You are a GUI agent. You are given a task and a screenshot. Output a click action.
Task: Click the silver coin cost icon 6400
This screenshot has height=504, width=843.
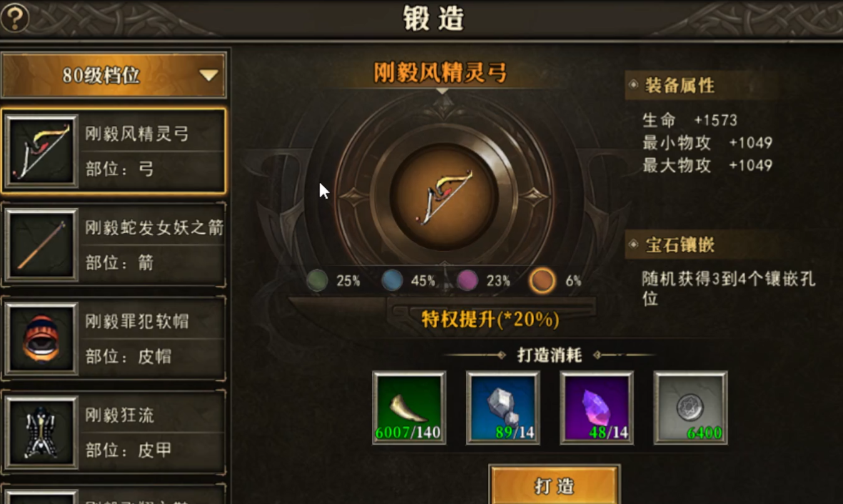pos(690,408)
